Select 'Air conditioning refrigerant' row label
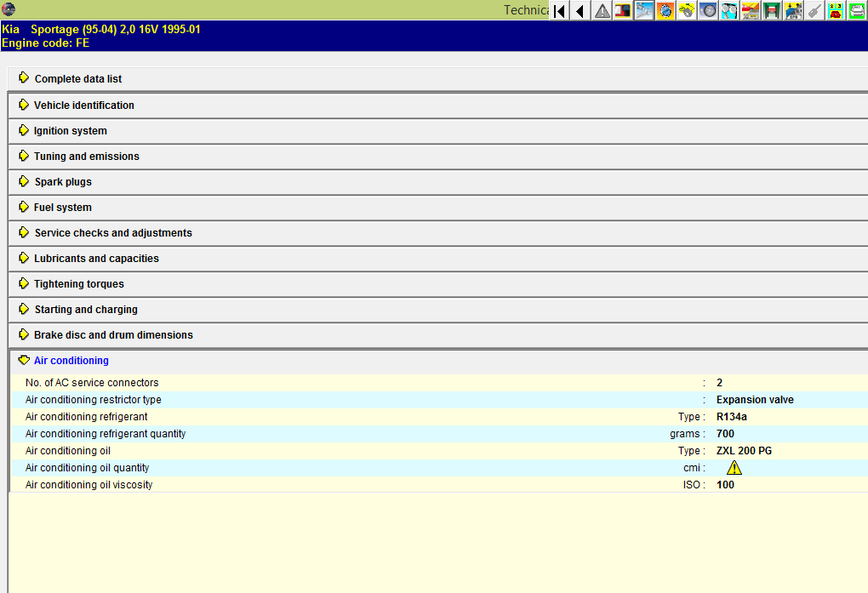Screen dimensions: 868x593 (86, 417)
